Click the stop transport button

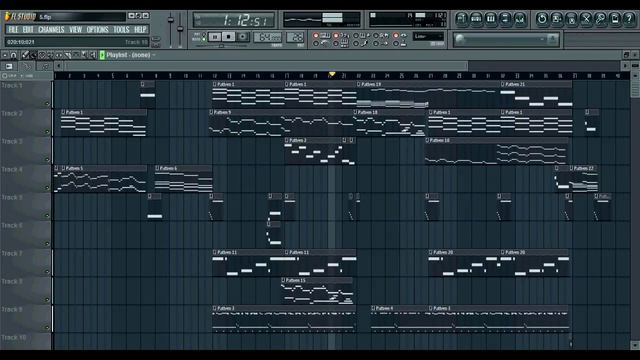[x=229, y=37]
